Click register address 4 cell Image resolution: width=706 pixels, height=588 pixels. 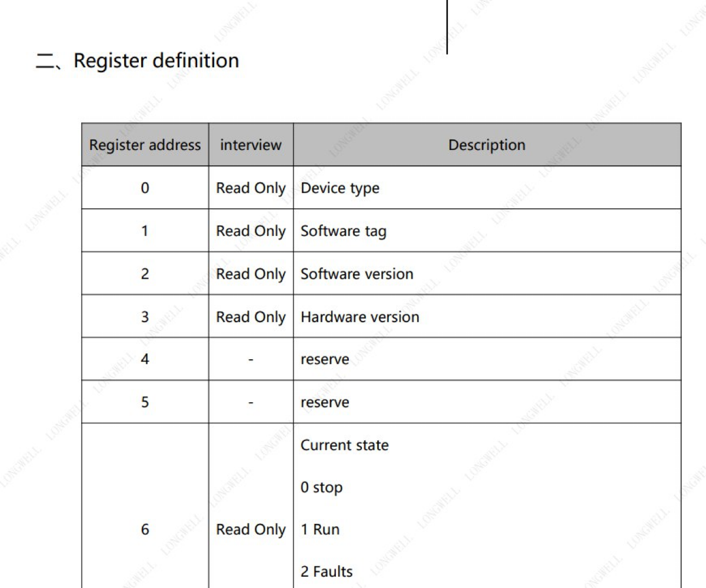pyautogui.click(x=145, y=359)
